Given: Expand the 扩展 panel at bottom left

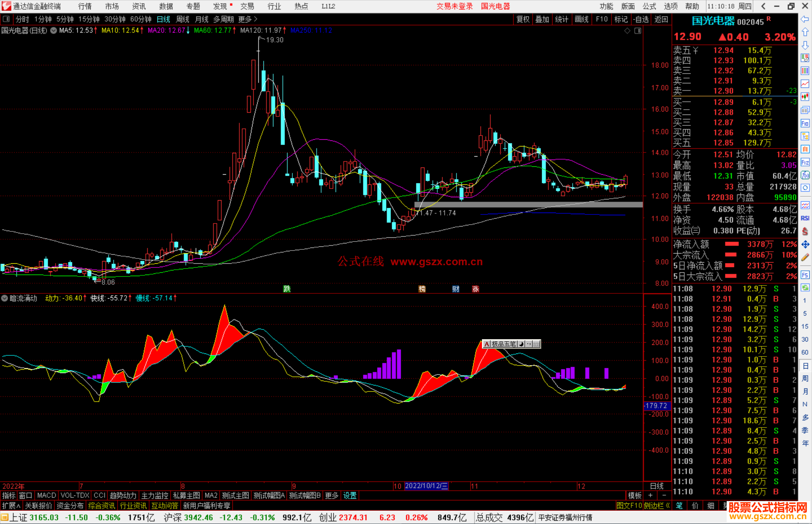Looking at the screenshot, I should pos(11,506).
